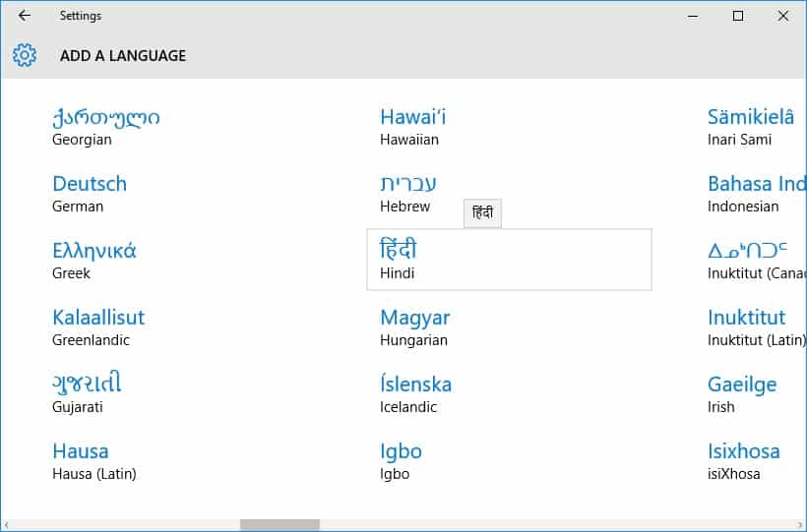The image size is (807, 532).
Task: Select Hawai'i Hawaiian language
Action: coord(412,128)
